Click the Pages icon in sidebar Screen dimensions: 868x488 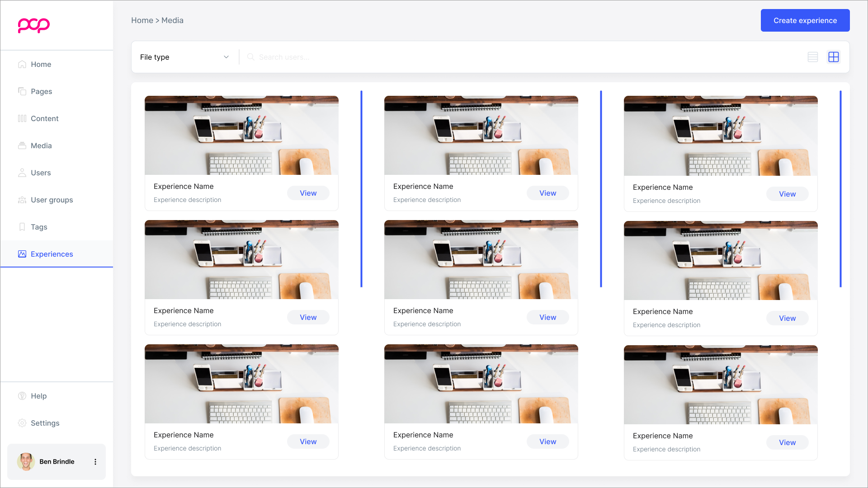click(x=22, y=91)
